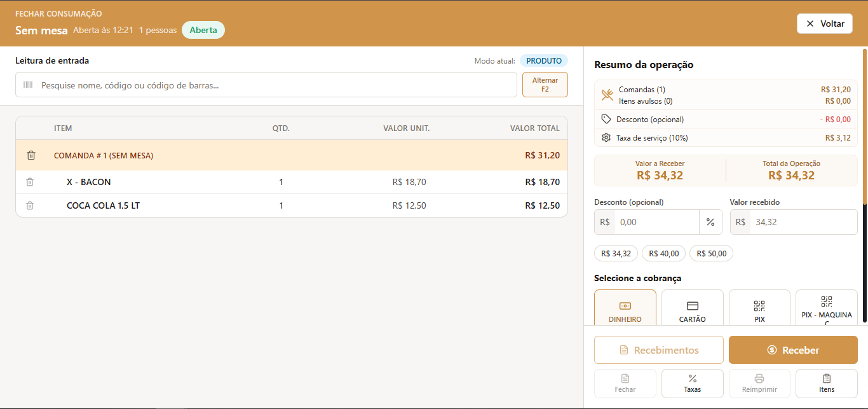Image resolution: width=868 pixels, height=409 pixels.
Task: Click the Aberta status badge
Action: 203,30
